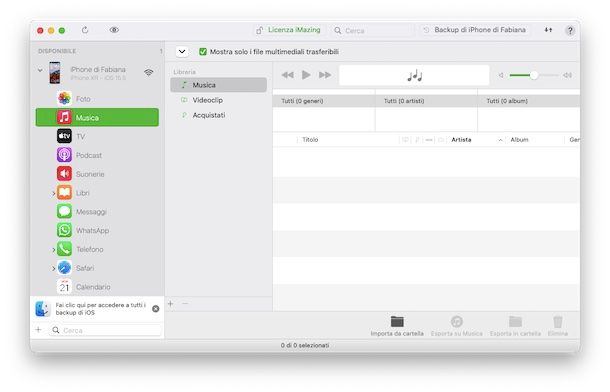Screen dimensions: 610x392
Task: Open the dropdown chevron above Libreria
Action: coord(182,52)
